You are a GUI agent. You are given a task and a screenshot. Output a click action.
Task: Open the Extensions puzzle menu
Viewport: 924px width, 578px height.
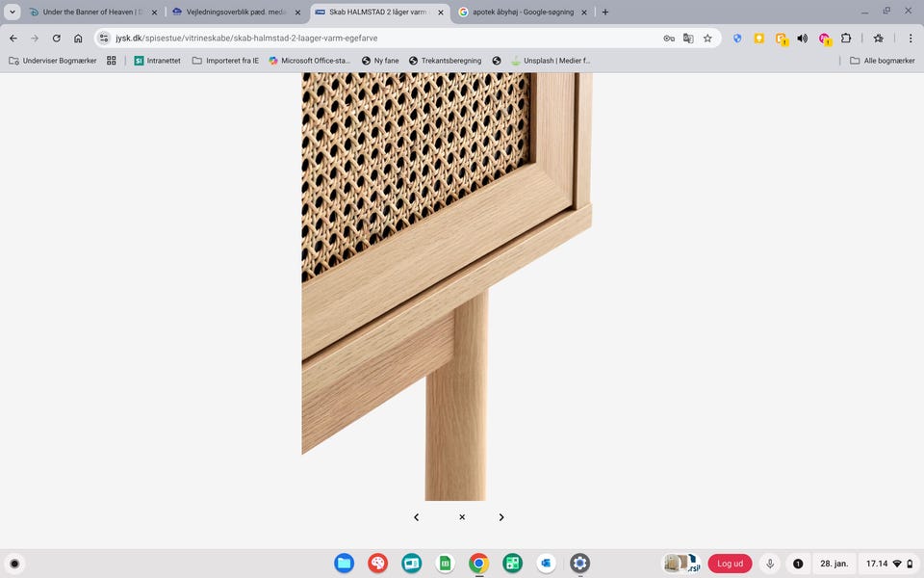846,39
